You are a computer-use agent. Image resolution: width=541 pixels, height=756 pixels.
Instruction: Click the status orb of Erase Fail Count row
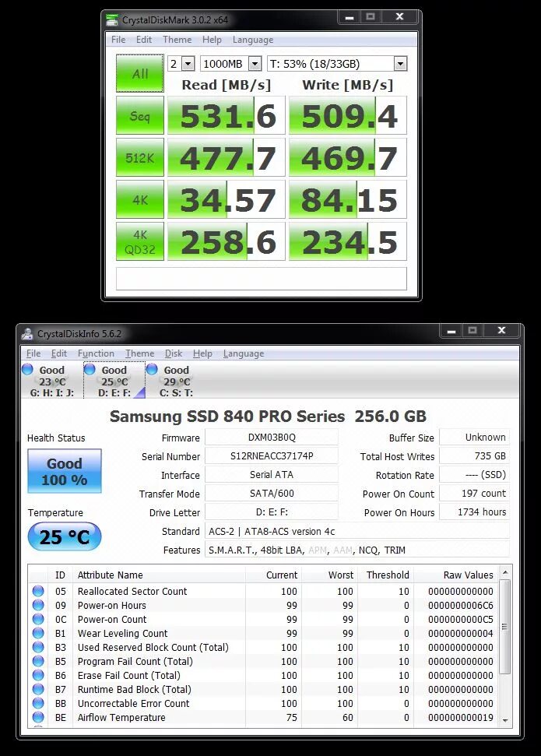coord(38,675)
